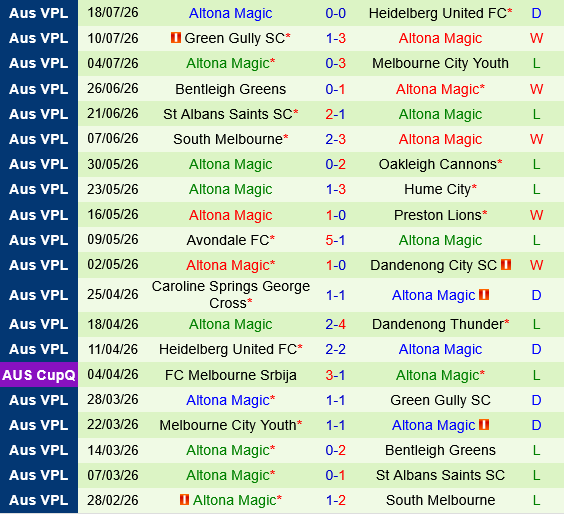Image resolution: width=564 pixels, height=514 pixels.
Task: Open Melbourne City Youth on 04/07/26 row
Action: click(440, 63)
